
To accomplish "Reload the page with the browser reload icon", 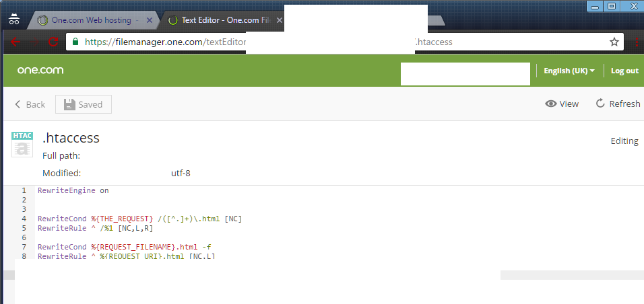I will tap(53, 42).
